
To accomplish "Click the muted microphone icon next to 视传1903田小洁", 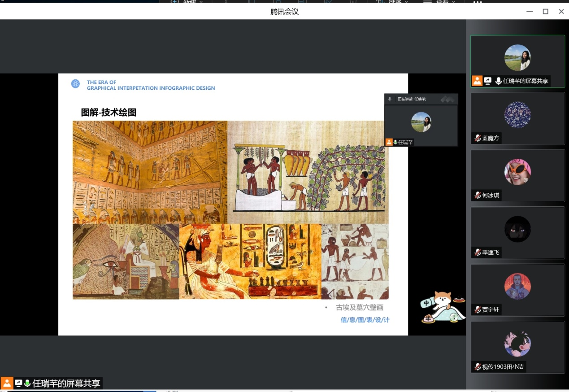I will pos(478,366).
